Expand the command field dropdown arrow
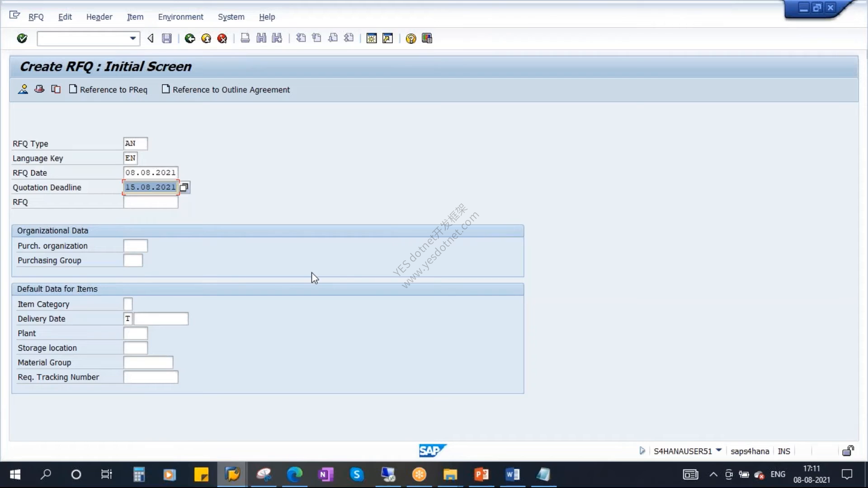 point(133,38)
